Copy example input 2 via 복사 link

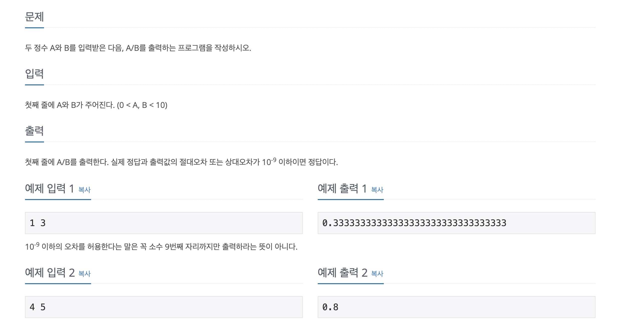(x=85, y=274)
